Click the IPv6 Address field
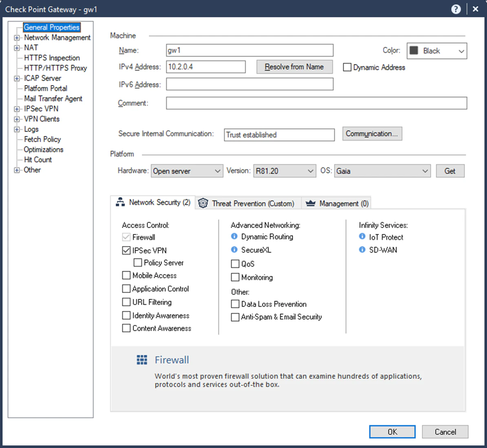The width and height of the screenshot is (487, 448). coord(250,84)
